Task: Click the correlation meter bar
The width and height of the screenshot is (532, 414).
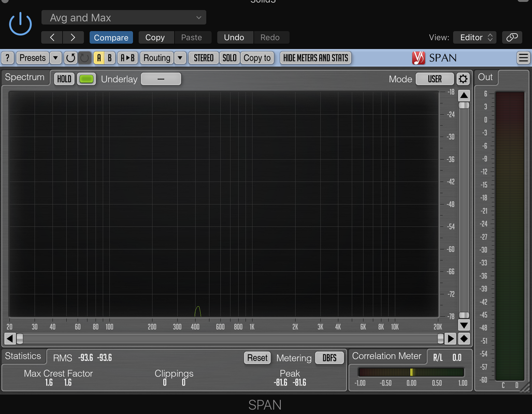Action: [411, 372]
